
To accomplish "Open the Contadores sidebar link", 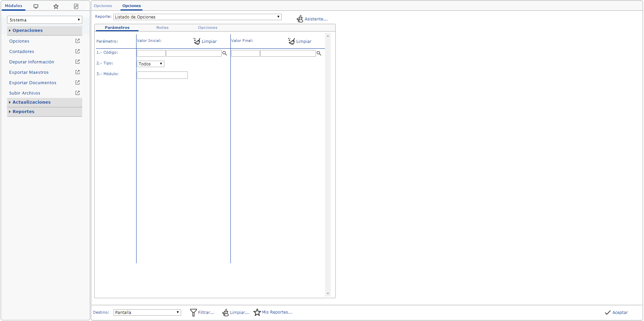I will [22, 51].
